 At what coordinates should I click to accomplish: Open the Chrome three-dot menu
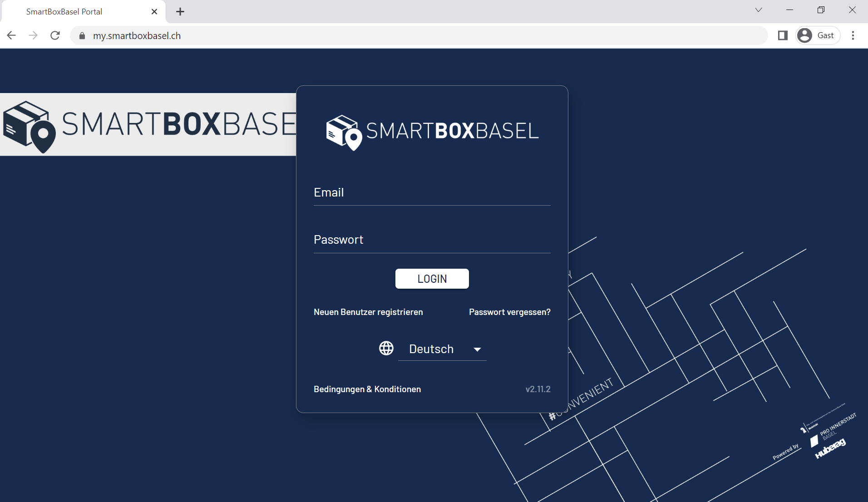pos(853,35)
